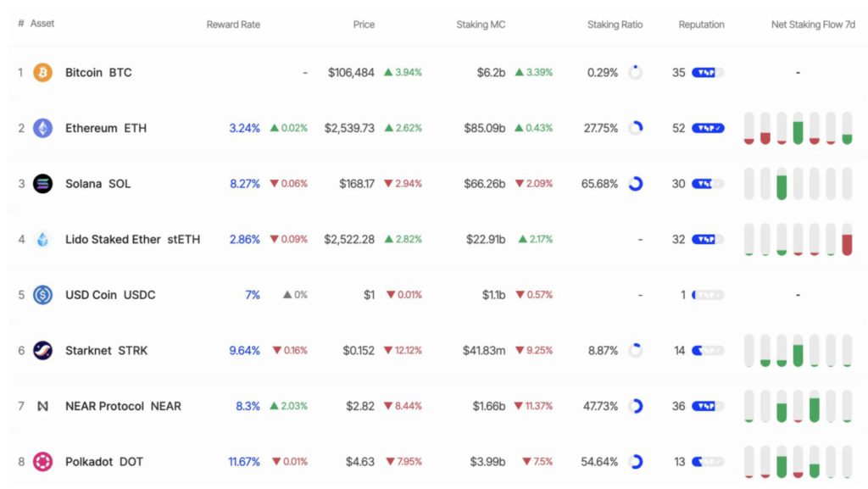This screenshot has height=489, width=868.
Task: Click Solana's staking ratio ring
Action: [636, 184]
